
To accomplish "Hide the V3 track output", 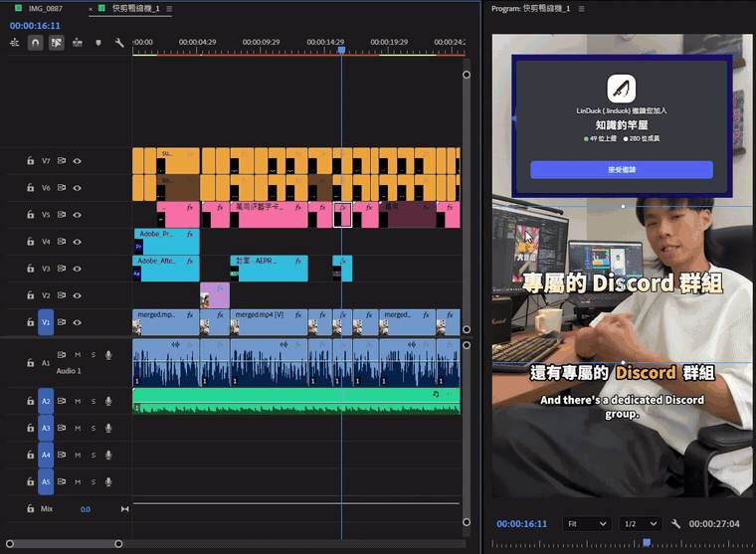I will point(78,269).
